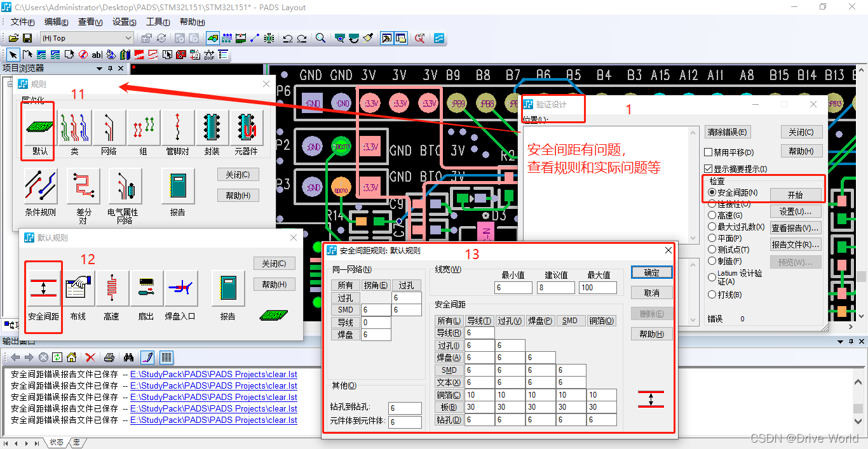Click the 钻孔到钻孔 input field
The width and height of the screenshot is (868, 449).
point(405,408)
